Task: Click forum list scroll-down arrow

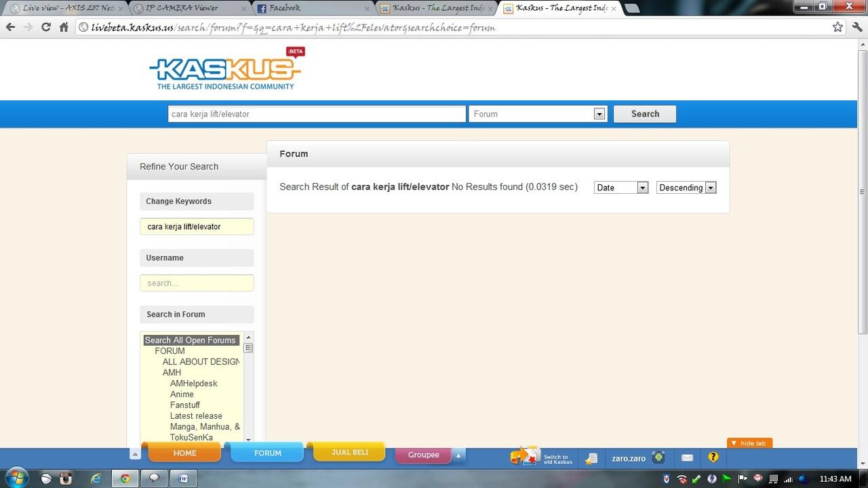Action: click(248, 440)
